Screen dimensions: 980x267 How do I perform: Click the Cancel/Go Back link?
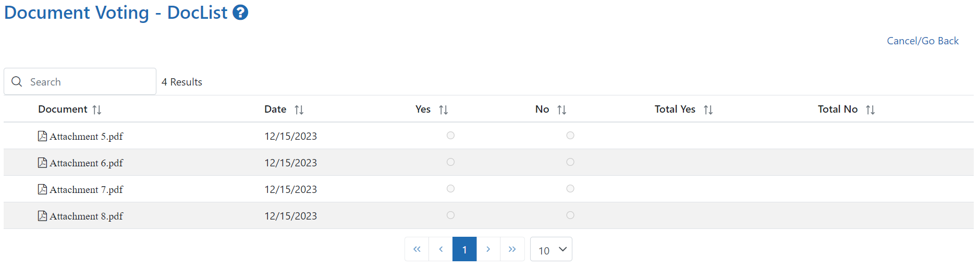pyautogui.click(x=923, y=41)
